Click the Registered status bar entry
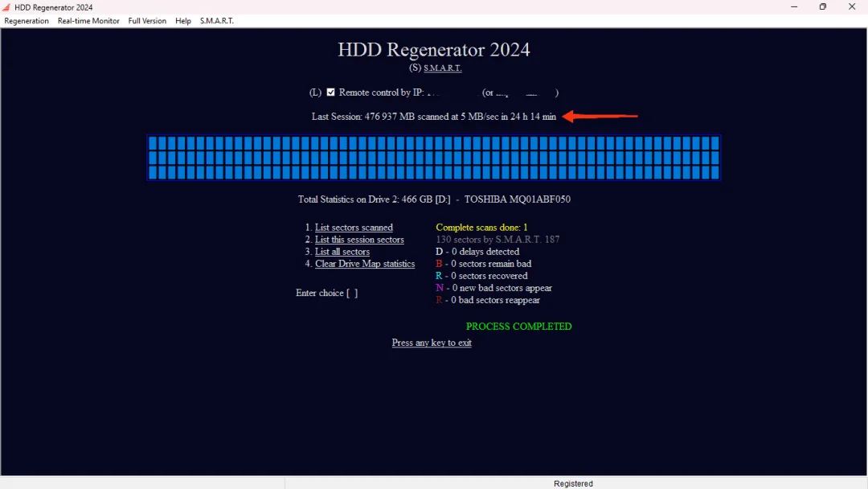The height and width of the screenshot is (489, 868). (574, 483)
